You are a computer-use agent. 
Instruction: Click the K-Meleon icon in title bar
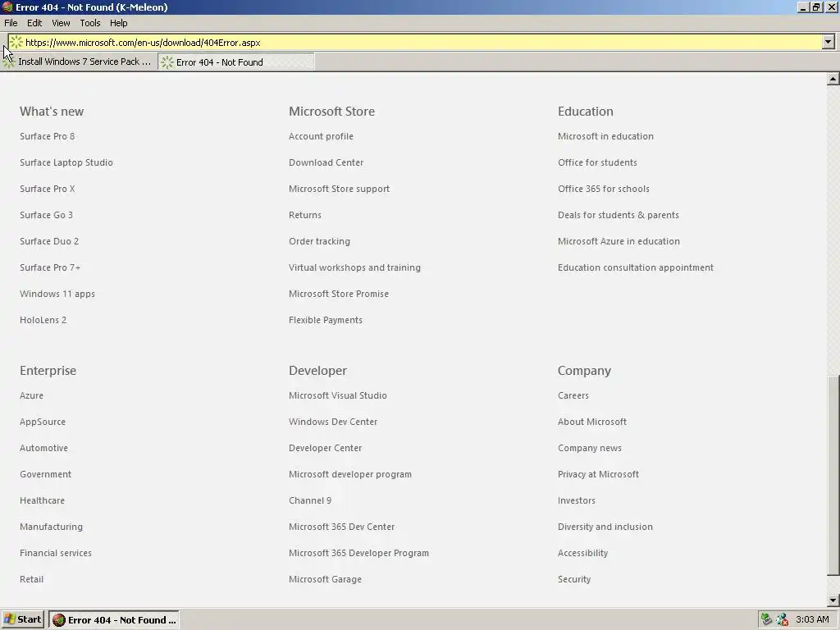(x=7, y=7)
